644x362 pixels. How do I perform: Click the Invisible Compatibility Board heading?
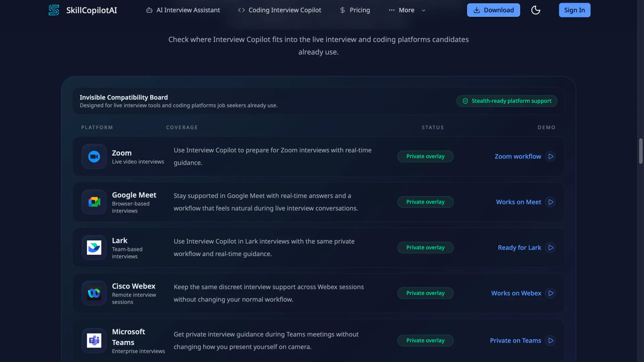123,97
